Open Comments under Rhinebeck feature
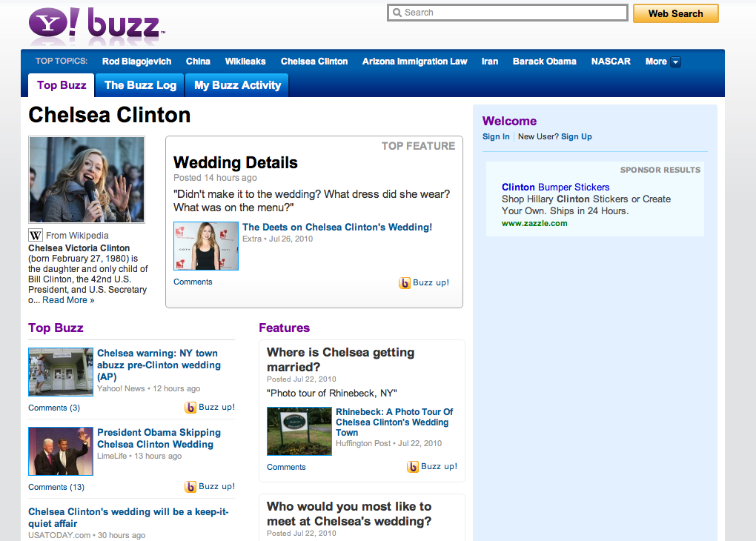 point(286,467)
